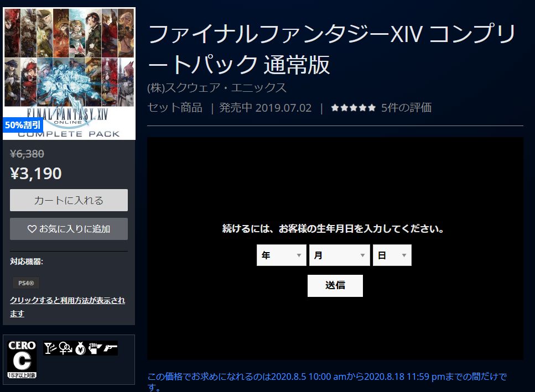Open the 年 year dropdown
The width and height of the screenshot is (535, 392).
281,255
